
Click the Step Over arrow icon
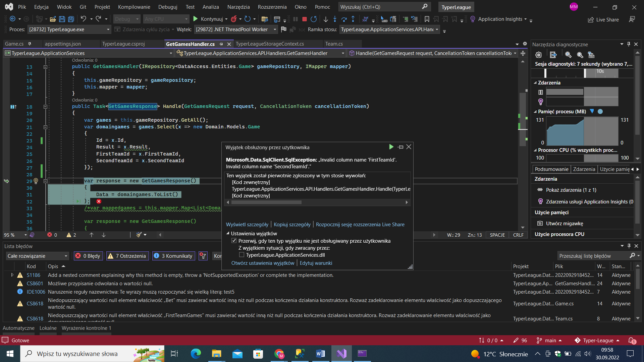click(x=344, y=19)
